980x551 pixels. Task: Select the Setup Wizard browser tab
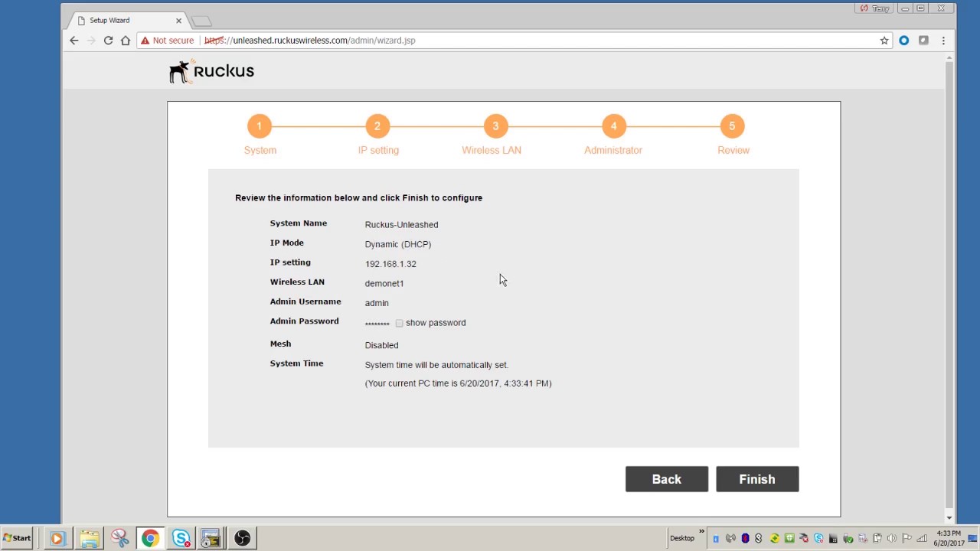pyautogui.click(x=126, y=21)
